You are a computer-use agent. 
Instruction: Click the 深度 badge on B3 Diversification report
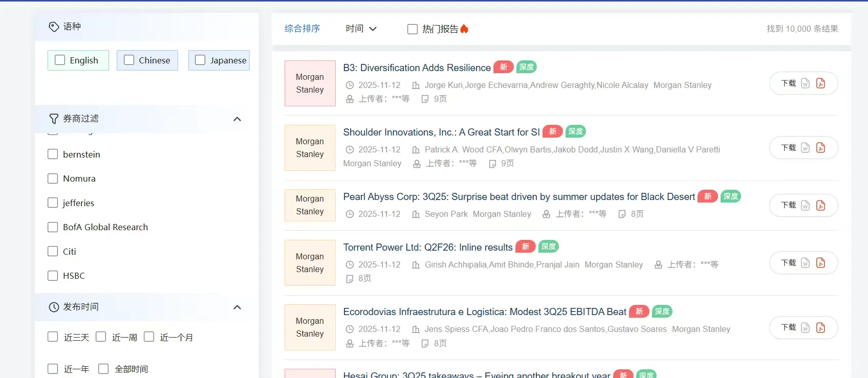(527, 67)
